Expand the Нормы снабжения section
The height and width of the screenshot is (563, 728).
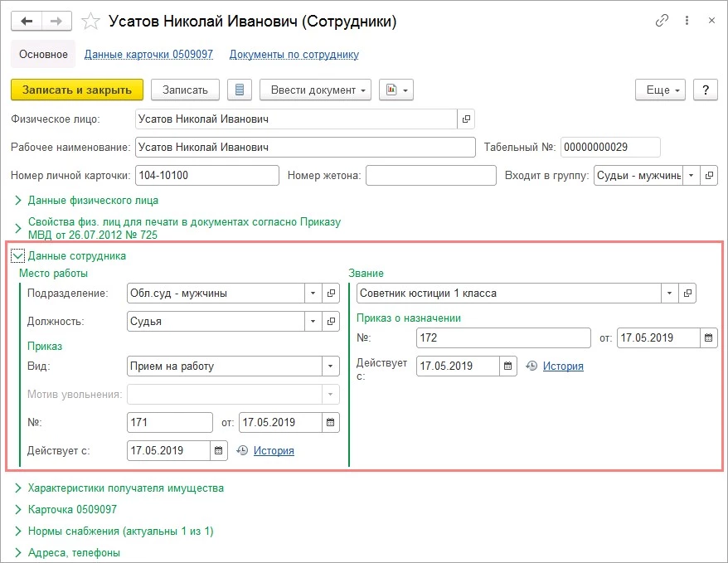17,531
